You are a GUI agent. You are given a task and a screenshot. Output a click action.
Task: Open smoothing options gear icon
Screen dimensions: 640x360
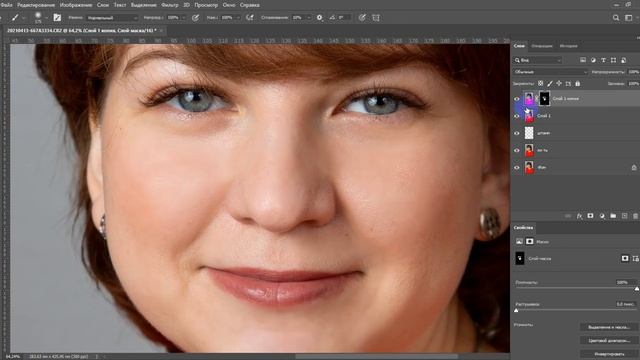pos(320,18)
